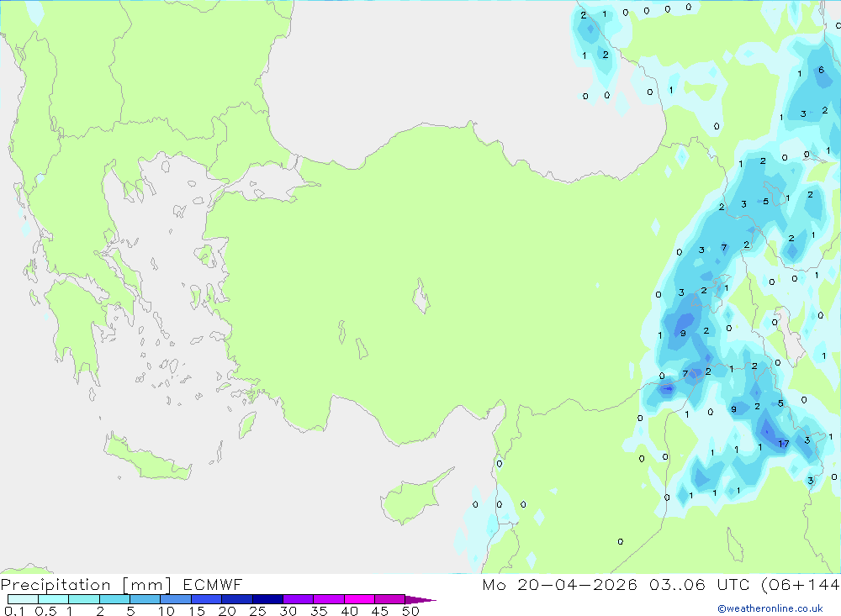The width and height of the screenshot is (841, 616).
Task: Select the 'ECMWF' model label
Action: pyautogui.click(x=213, y=584)
